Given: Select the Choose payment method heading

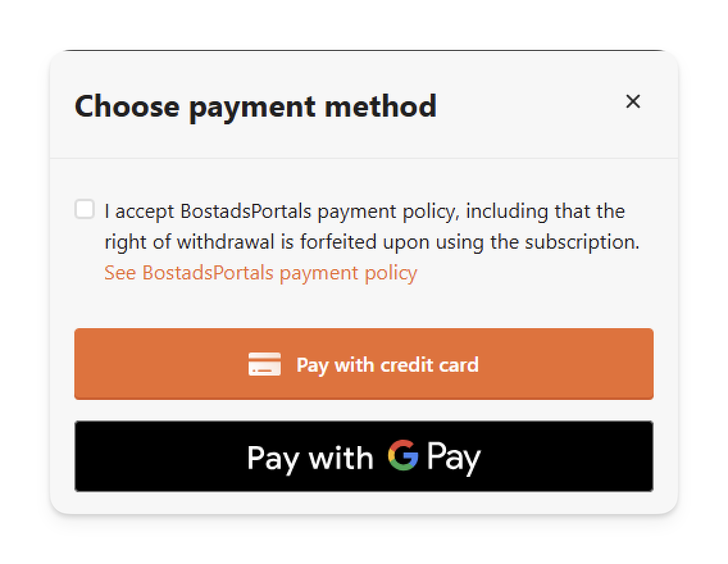Looking at the screenshot, I should tap(256, 107).
